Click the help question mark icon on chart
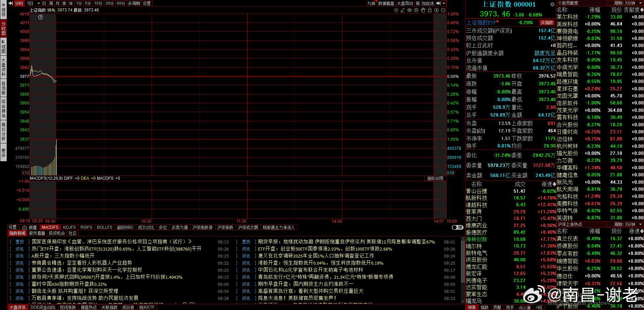This screenshot has height=310, width=644. point(41,17)
